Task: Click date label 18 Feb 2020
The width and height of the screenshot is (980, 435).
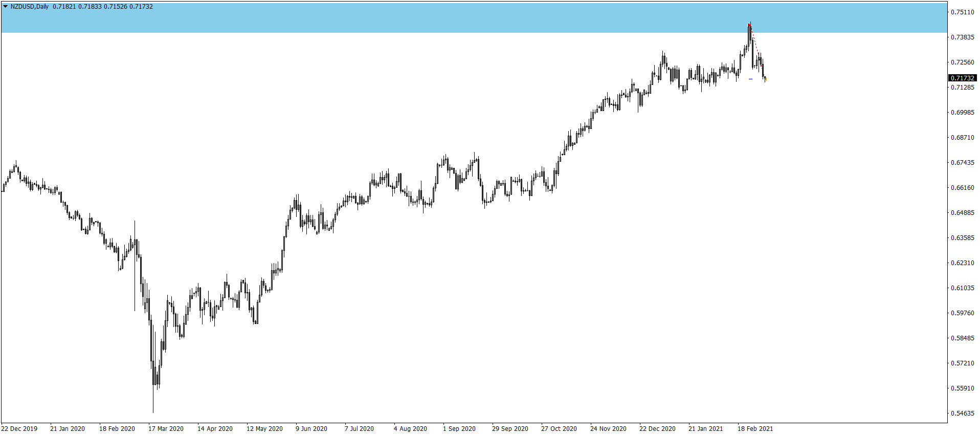Action: click(117, 428)
